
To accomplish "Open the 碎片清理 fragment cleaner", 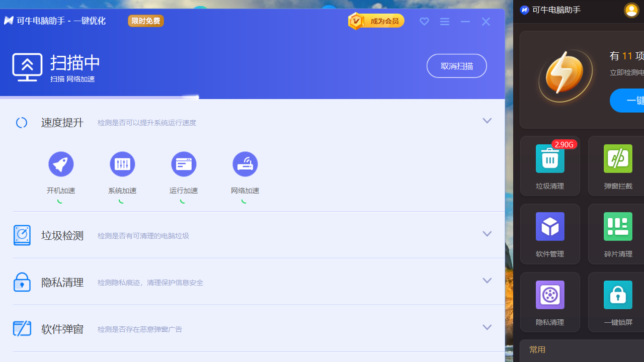I will click(618, 234).
